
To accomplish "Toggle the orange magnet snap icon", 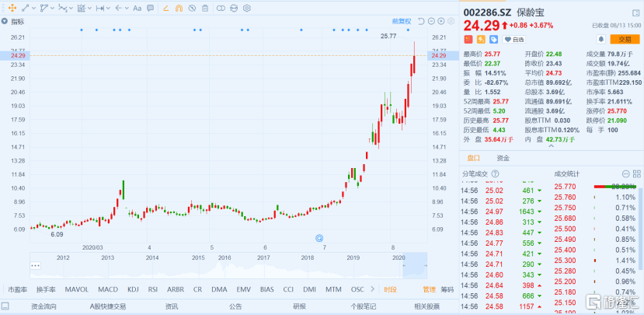I will [179, 8].
